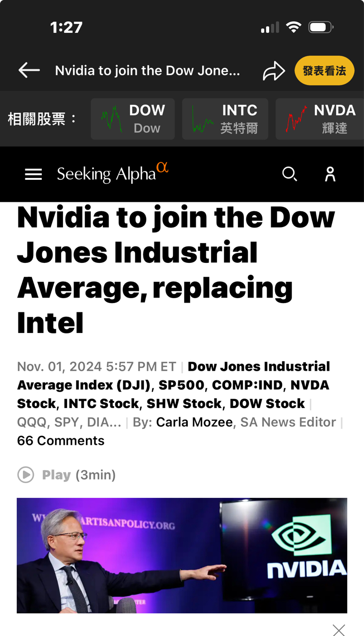Viewport: 364px width, 636px height.
Task: Tap the search magnifier icon
Action: pyautogui.click(x=290, y=174)
